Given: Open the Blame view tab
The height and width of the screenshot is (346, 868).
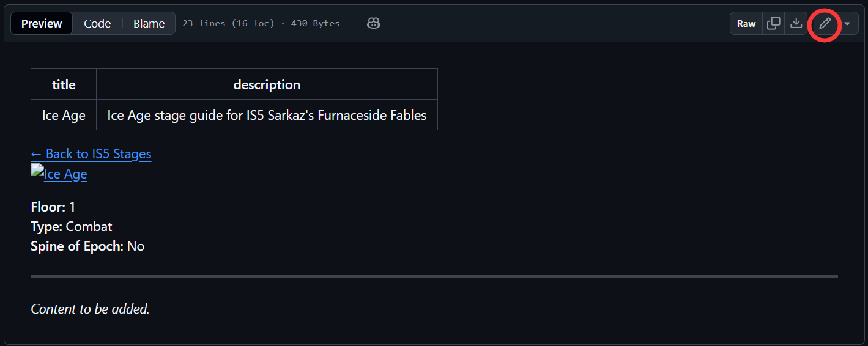Looking at the screenshot, I should [149, 23].
